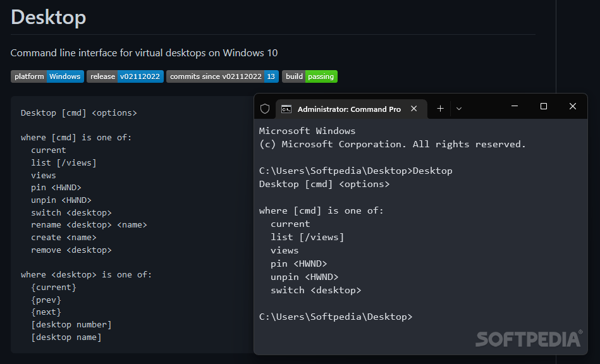
Task: Close the terminal window
Action: click(x=572, y=106)
